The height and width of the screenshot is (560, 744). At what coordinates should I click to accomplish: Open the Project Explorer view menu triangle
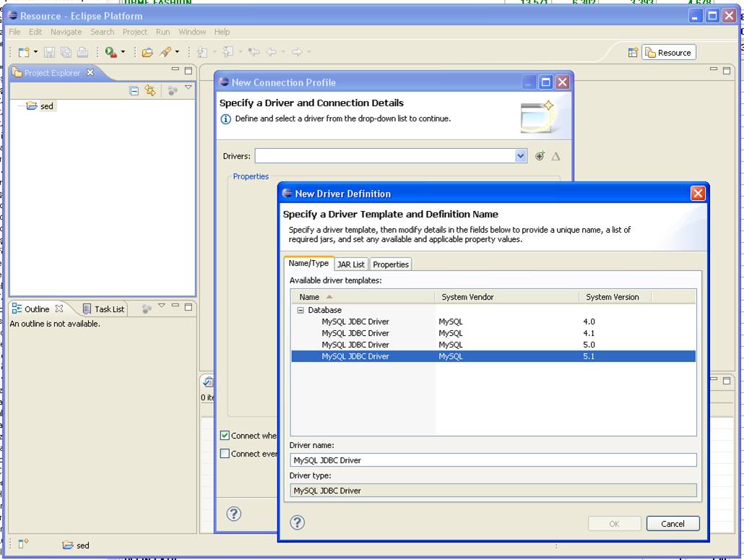[x=189, y=88]
